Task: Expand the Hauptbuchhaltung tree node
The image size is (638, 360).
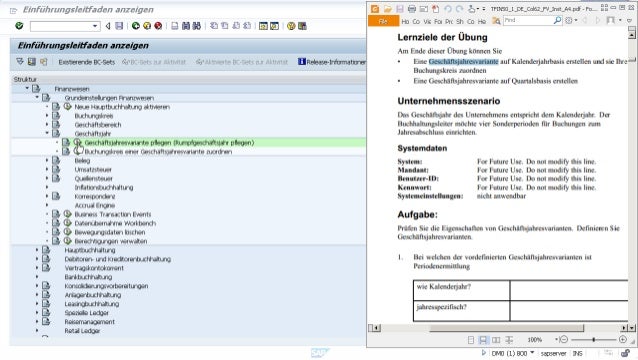Action: 37,249
